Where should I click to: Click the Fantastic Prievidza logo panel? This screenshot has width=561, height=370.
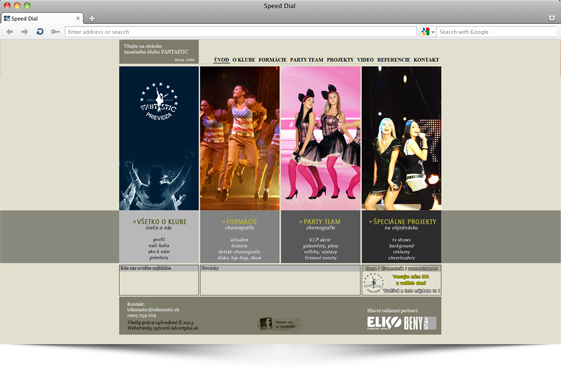point(159,138)
